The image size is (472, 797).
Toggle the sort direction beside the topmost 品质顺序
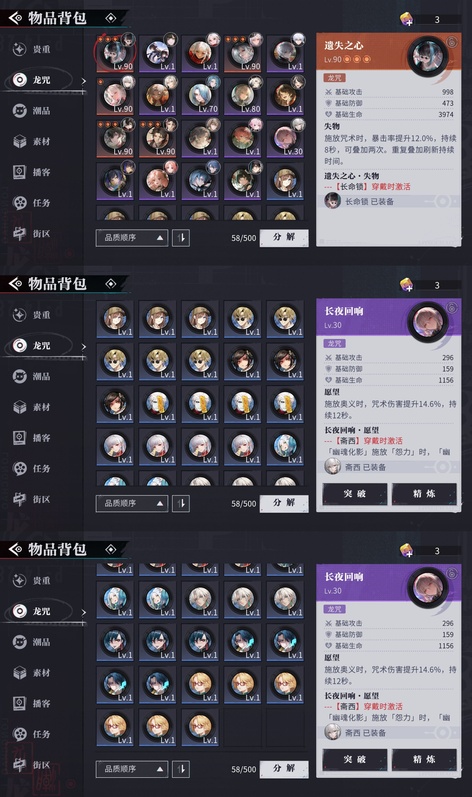coord(181,237)
